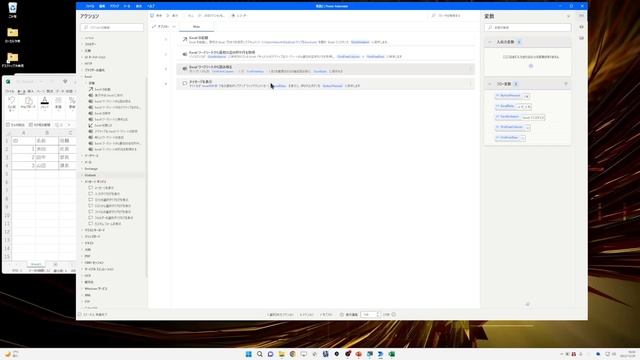Open images pane from right strip

(582, 38)
